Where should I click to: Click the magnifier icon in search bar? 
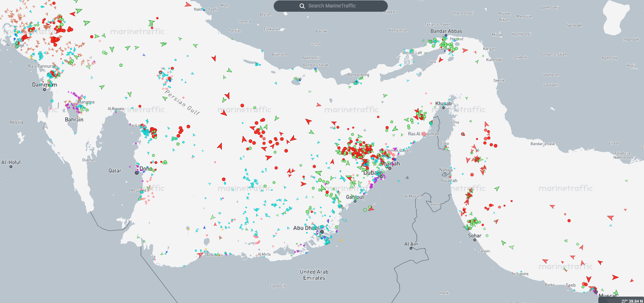302,6
